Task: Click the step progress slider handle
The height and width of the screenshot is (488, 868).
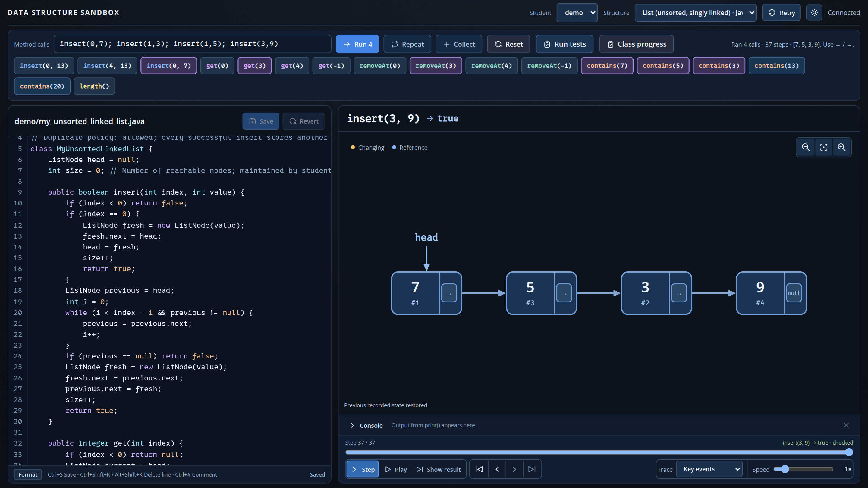Action: [x=849, y=452]
